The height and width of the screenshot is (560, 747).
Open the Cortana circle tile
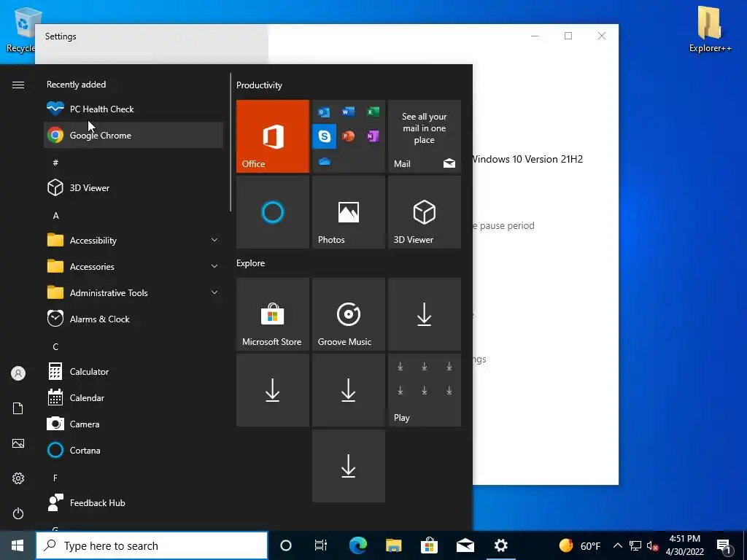pos(273,212)
